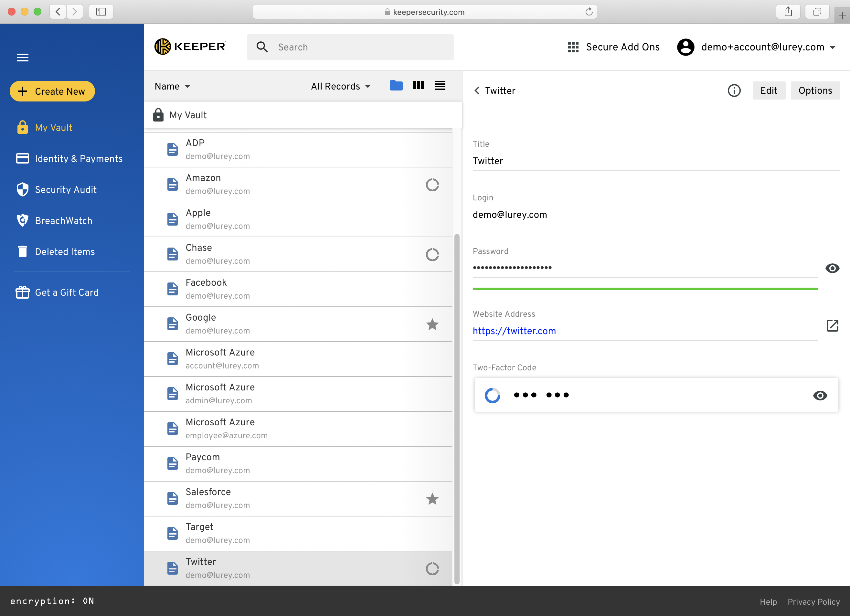The image size is (850, 616).
Task: Click Safari share button
Action: coord(788,12)
